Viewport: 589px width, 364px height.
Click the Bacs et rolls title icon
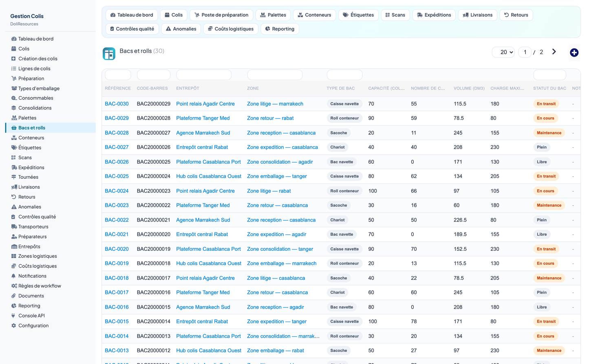109,53
